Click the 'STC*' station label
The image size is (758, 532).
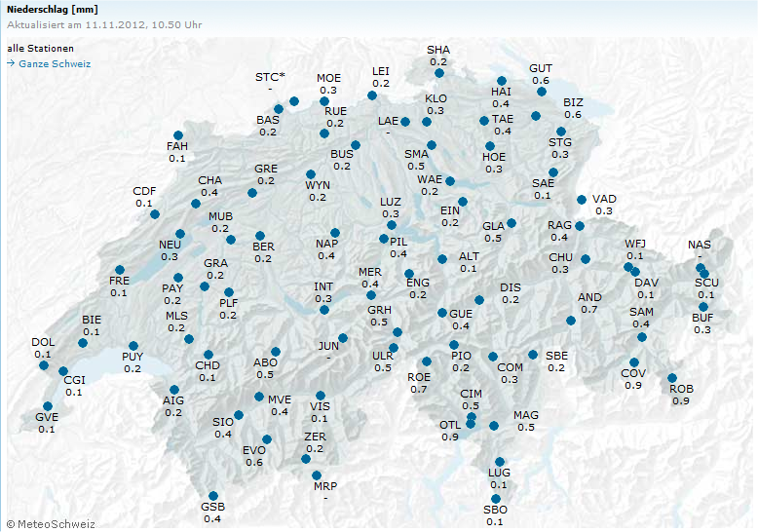click(270, 77)
